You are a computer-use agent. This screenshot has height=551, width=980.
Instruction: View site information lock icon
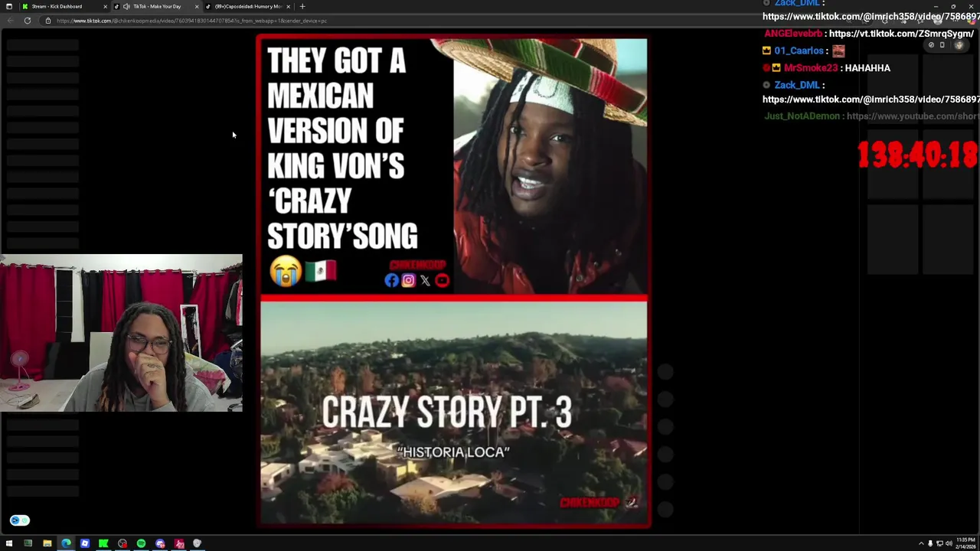tap(47, 21)
